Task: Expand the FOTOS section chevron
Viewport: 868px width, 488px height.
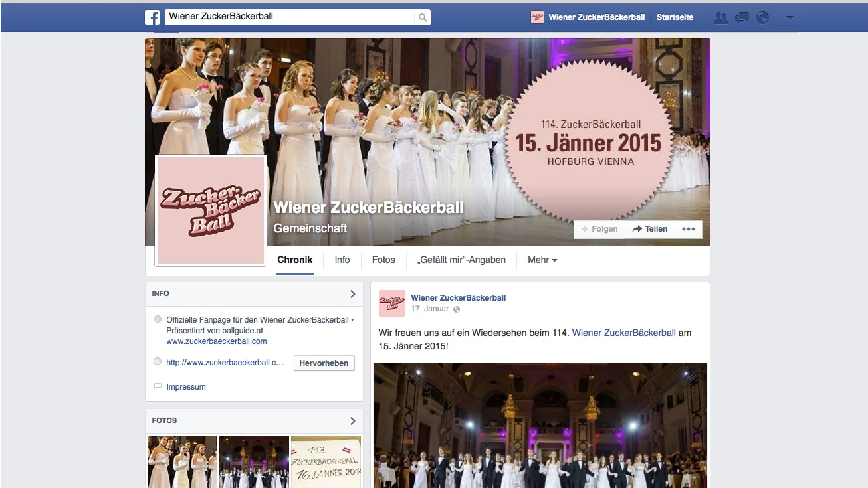Action: pyautogui.click(x=352, y=420)
